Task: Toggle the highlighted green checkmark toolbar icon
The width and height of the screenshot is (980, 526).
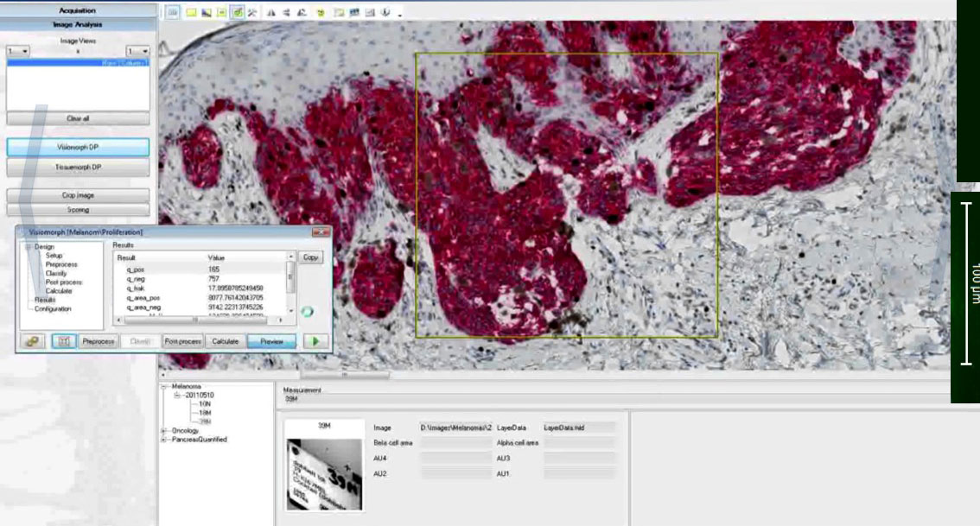Action: [237, 13]
